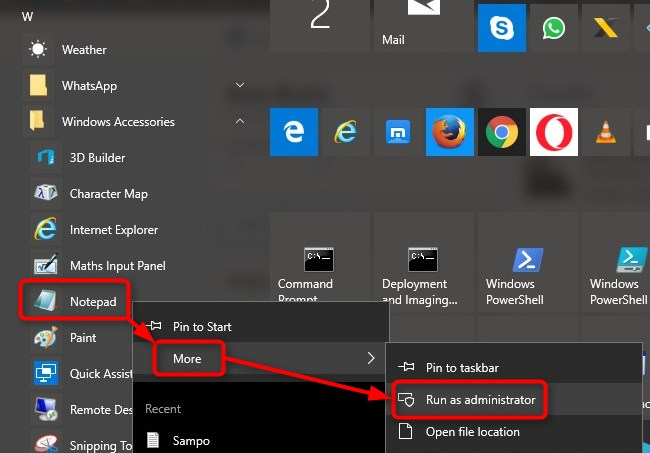
Task: Collapse the Windows Accessories chevron
Action: (x=240, y=121)
